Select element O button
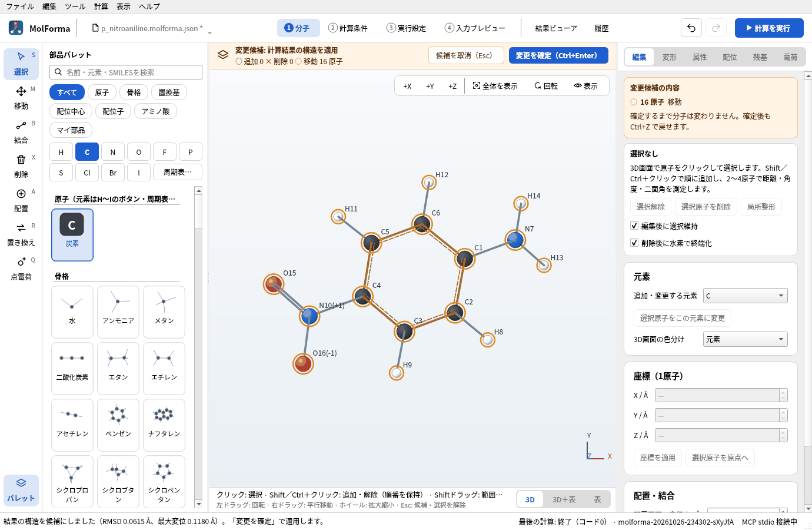 [139, 152]
